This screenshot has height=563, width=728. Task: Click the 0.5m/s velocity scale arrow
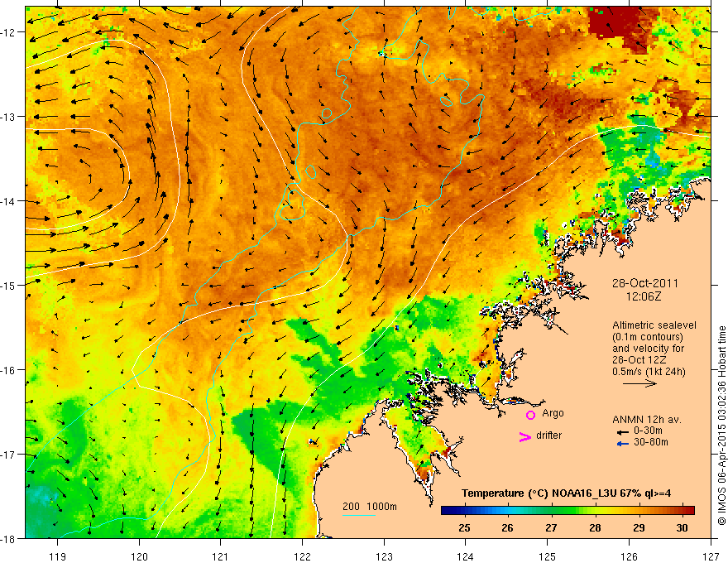coord(639,383)
